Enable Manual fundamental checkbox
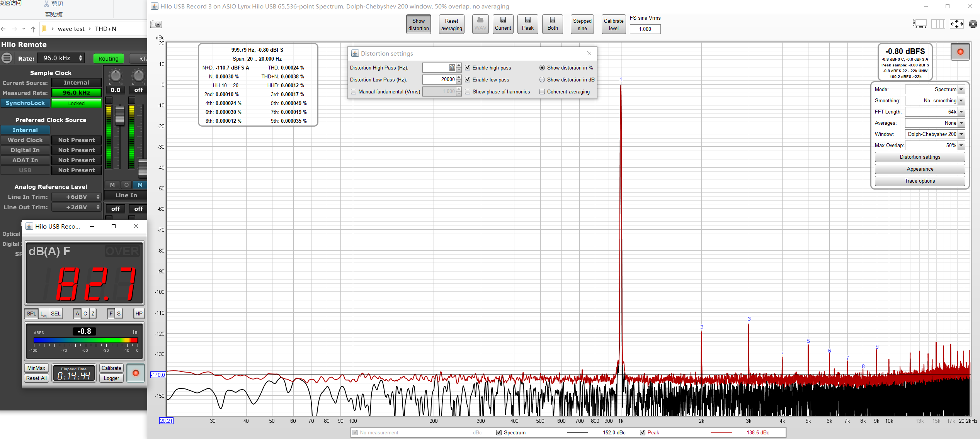Viewport: 980px width, 439px height. [x=354, y=92]
